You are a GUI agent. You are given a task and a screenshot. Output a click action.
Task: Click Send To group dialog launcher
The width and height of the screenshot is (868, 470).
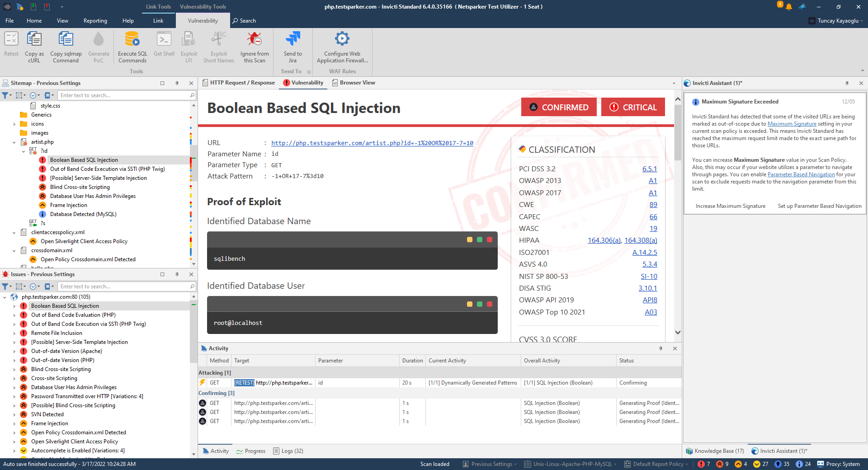click(309, 72)
